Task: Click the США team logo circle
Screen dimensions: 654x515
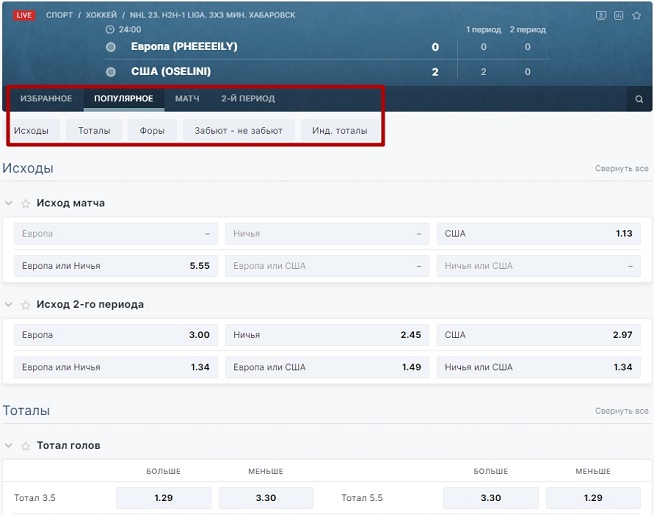Action: point(111,72)
